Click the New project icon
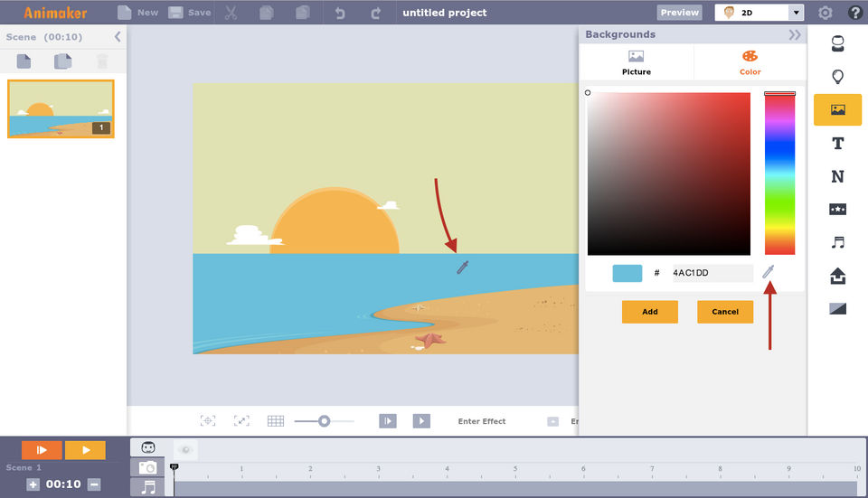This screenshot has height=498, width=868. pyautogui.click(x=125, y=13)
